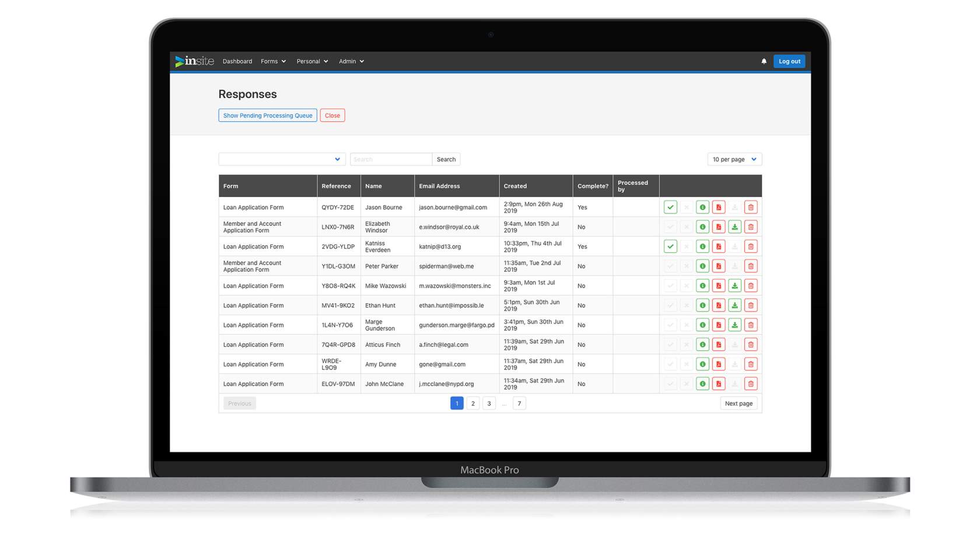
Task: Delete Jason Bourne's response
Action: tap(751, 207)
